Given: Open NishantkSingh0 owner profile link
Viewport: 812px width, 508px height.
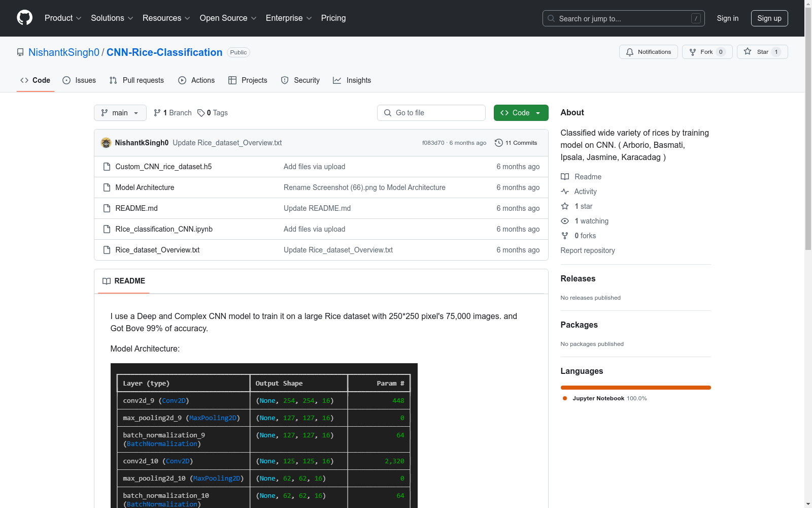Looking at the screenshot, I should point(64,52).
